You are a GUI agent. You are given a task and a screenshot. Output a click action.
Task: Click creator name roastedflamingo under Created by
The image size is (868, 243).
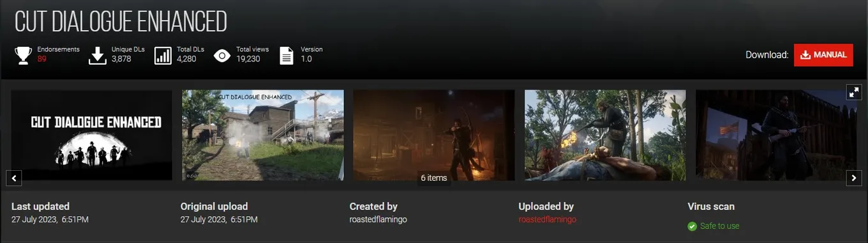[378, 219]
